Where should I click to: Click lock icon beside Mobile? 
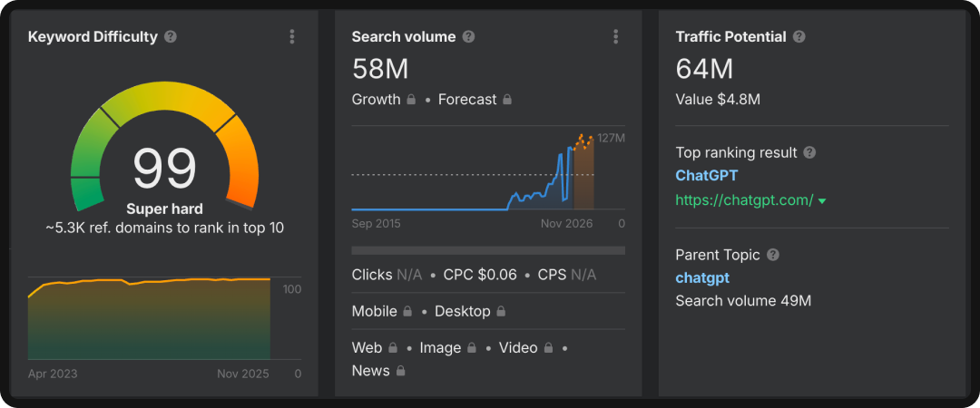407,311
